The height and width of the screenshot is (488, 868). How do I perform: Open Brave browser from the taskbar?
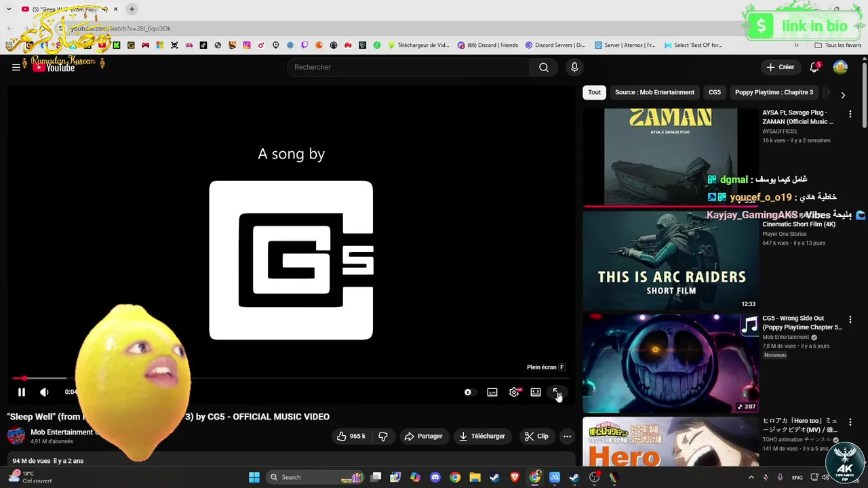pos(515,477)
